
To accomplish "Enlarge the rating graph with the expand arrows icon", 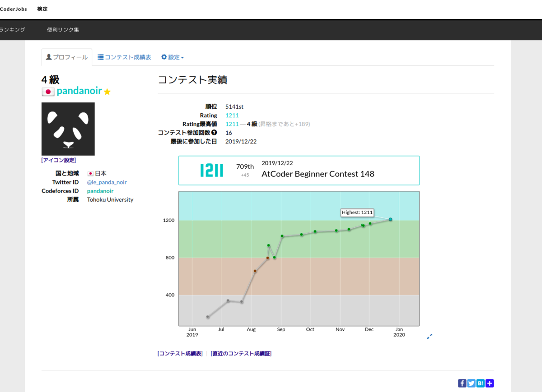I will (430, 336).
